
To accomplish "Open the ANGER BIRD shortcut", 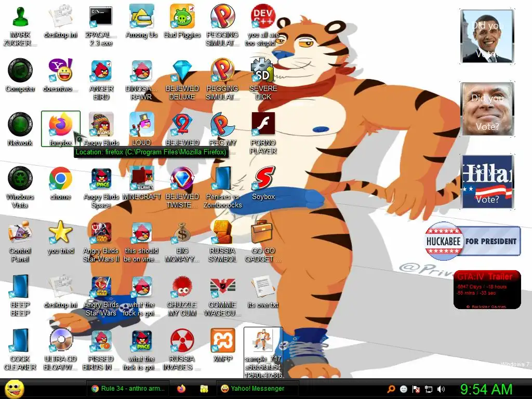I will 101,71.
